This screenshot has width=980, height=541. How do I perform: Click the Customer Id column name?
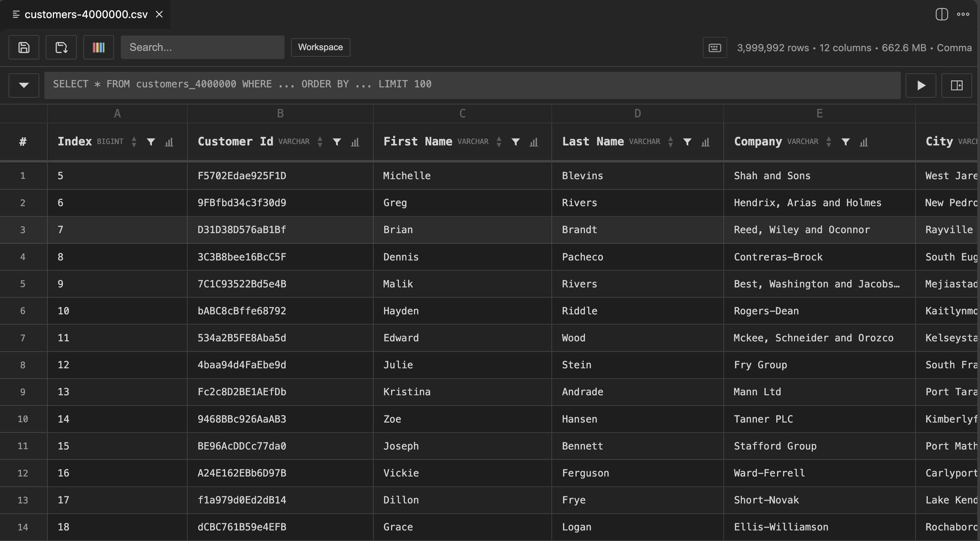[235, 142]
